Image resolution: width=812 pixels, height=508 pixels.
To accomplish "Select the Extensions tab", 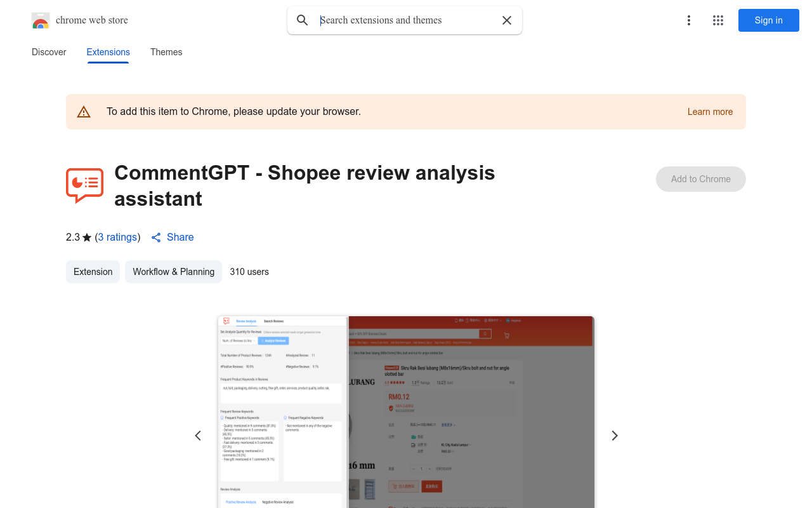I will coord(108,52).
